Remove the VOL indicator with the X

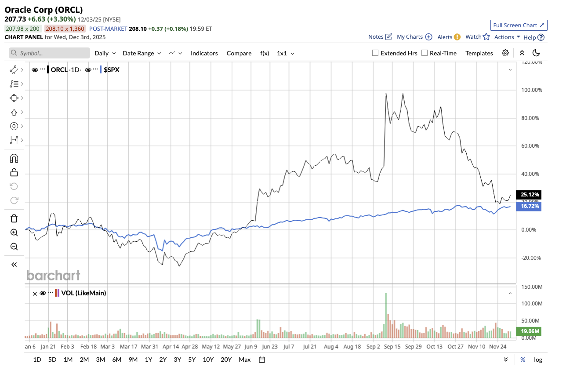pyautogui.click(x=35, y=293)
